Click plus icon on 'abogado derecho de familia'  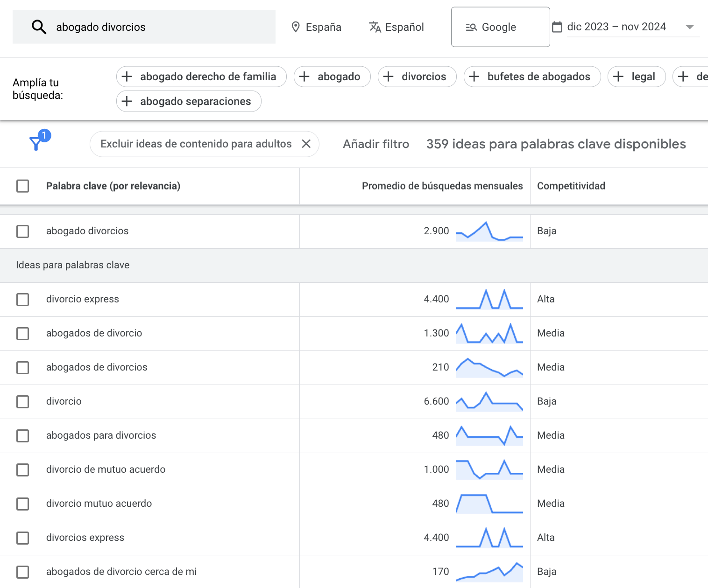click(127, 77)
